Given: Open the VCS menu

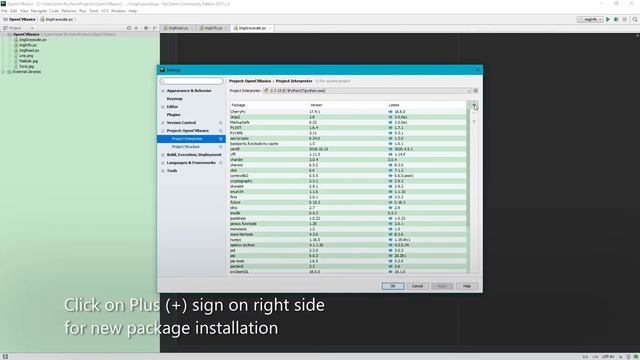Looking at the screenshot, I should coord(104,11).
